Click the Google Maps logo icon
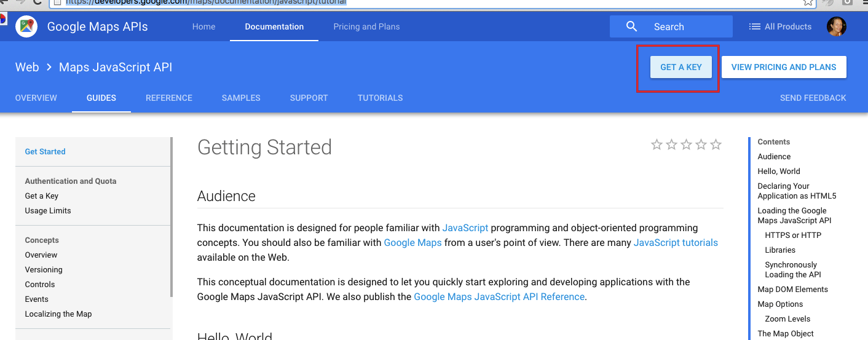 coord(26,26)
